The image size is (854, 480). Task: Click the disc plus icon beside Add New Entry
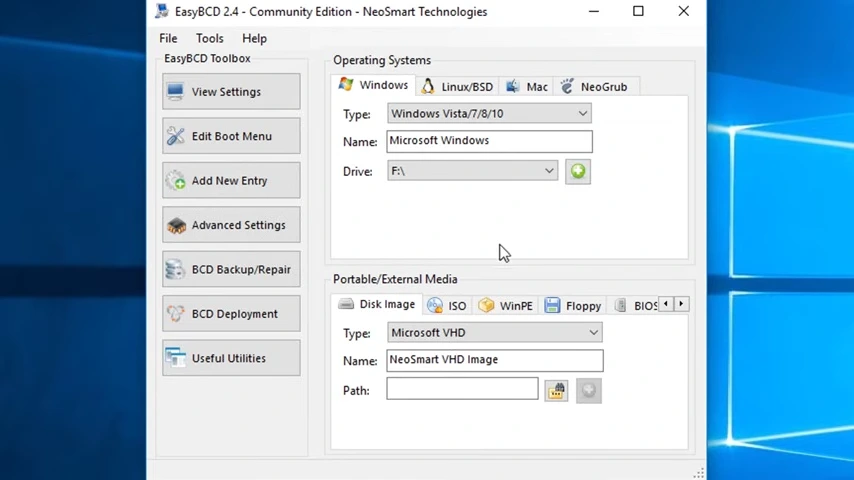point(175,180)
